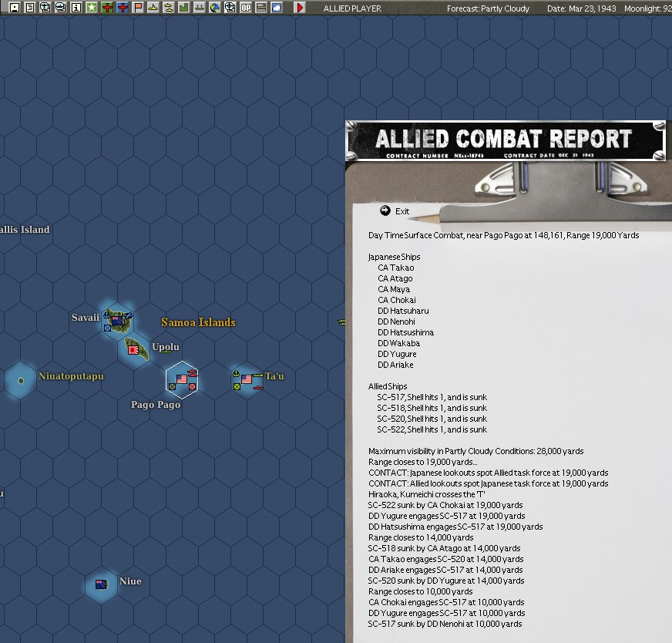The height and width of the screenshot is (643, 672).
Task: Select the green crossed unit at Pago Pago
Action: (172, 387)
